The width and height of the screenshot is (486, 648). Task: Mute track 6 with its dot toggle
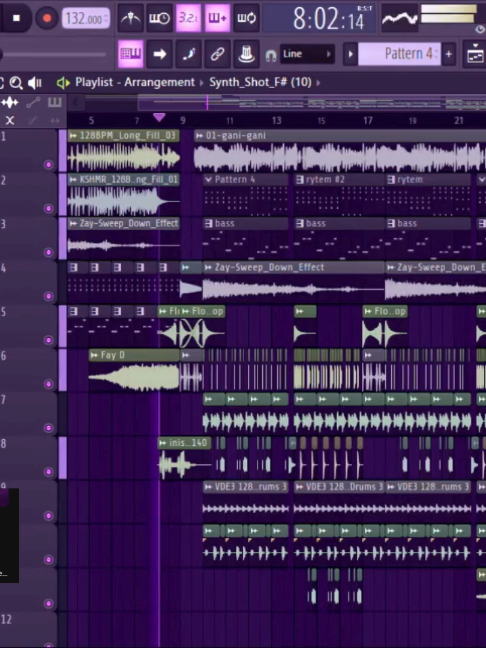click(48, 384)
